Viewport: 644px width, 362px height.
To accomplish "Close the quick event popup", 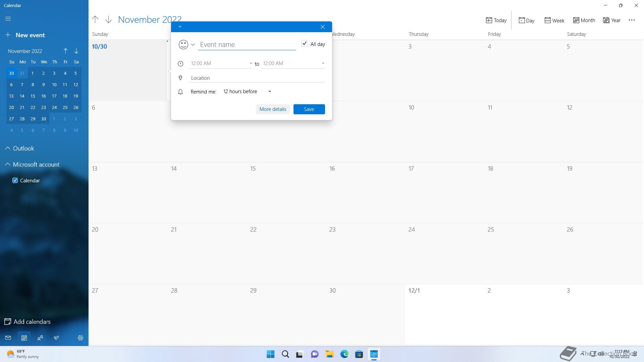I will click(323, 27).
